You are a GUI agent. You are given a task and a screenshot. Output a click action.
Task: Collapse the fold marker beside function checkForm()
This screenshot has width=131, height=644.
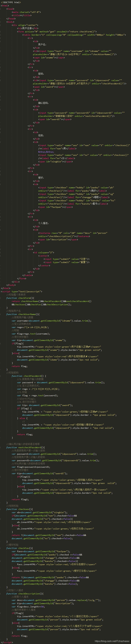(x=0, y=298)
